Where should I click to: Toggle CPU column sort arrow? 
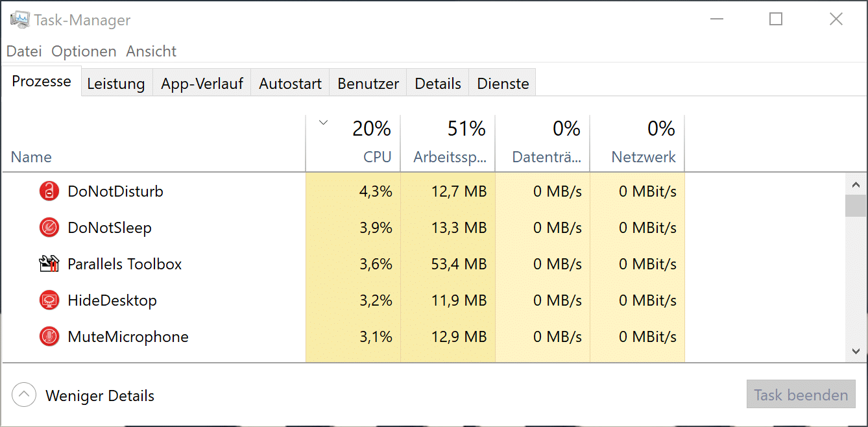coord(324,122)
